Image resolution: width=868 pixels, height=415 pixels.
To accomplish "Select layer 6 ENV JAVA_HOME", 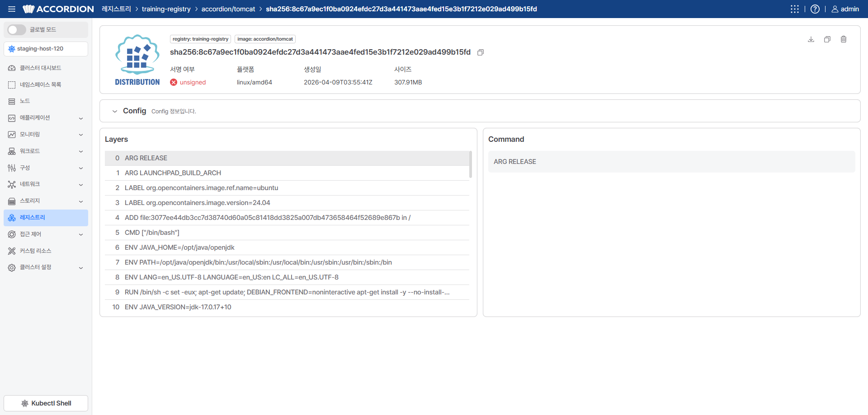I will tap(287, 247).
